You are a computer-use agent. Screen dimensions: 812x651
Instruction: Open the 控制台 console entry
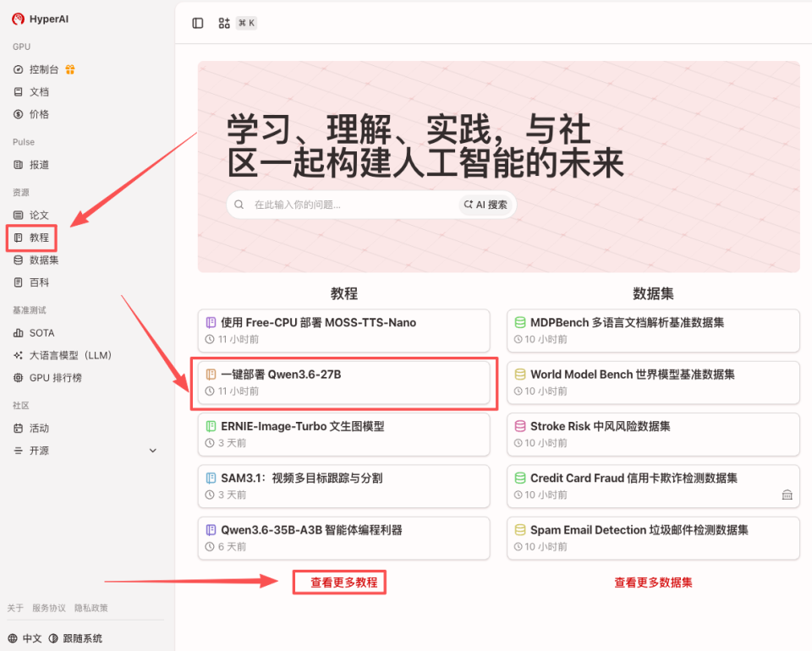click(x=41, y=68)
